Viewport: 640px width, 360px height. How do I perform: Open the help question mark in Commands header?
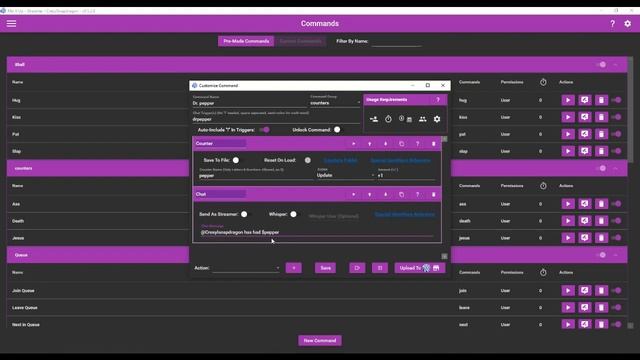tap(612, 24)
